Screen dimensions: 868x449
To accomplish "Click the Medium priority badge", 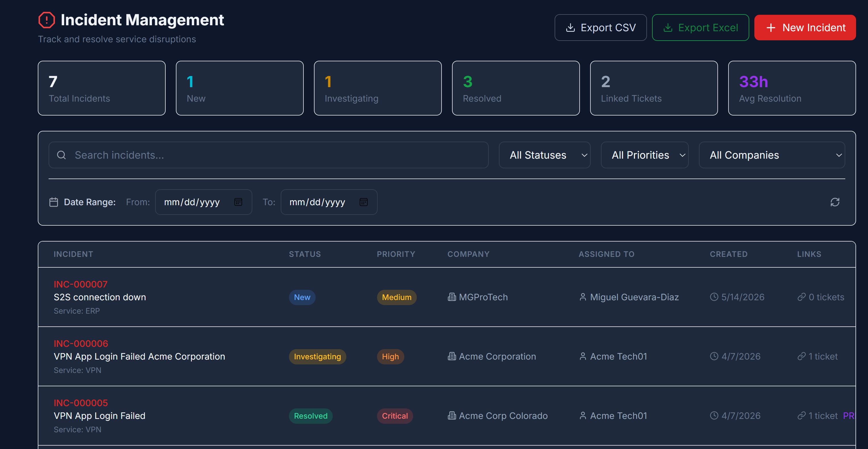I will 397,297.
